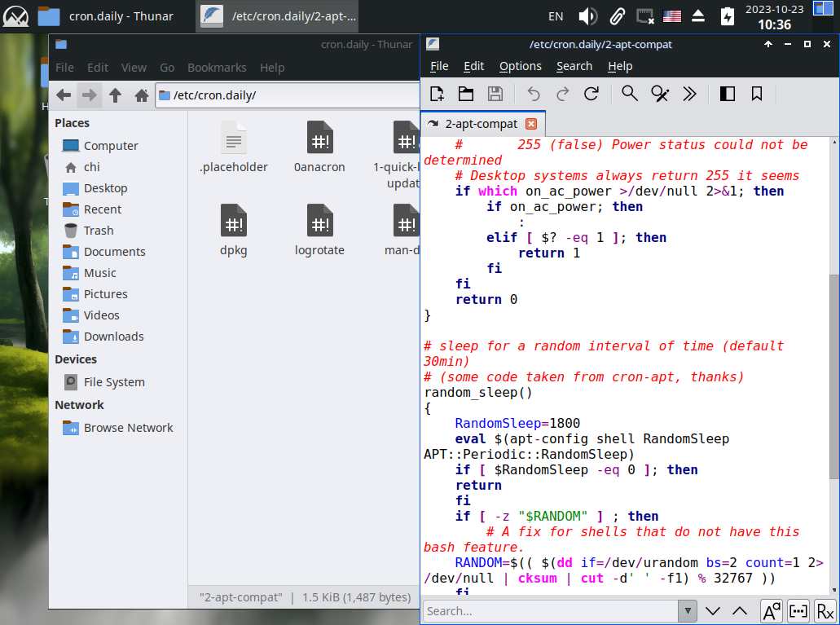The width and height of the screenshot is (840, 625).
Task: Open the Bookmarks menu in Thunar
Action: [x=217, y=68]
